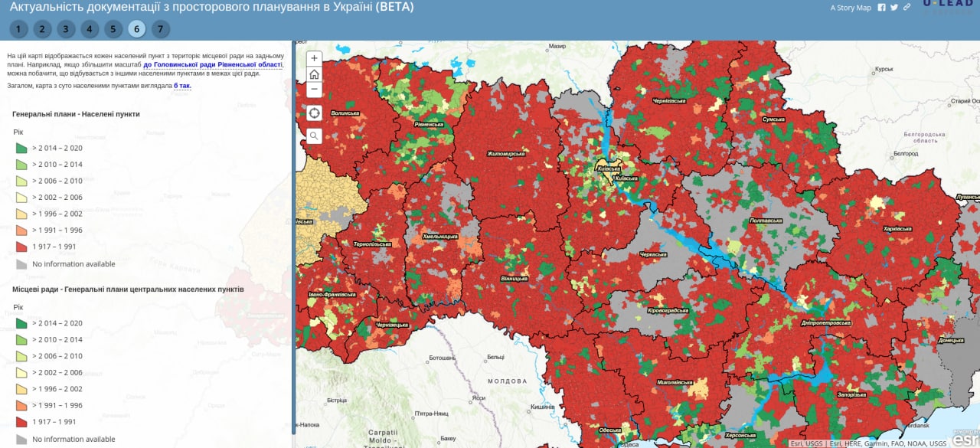Go to story section 4

[90, 29]
